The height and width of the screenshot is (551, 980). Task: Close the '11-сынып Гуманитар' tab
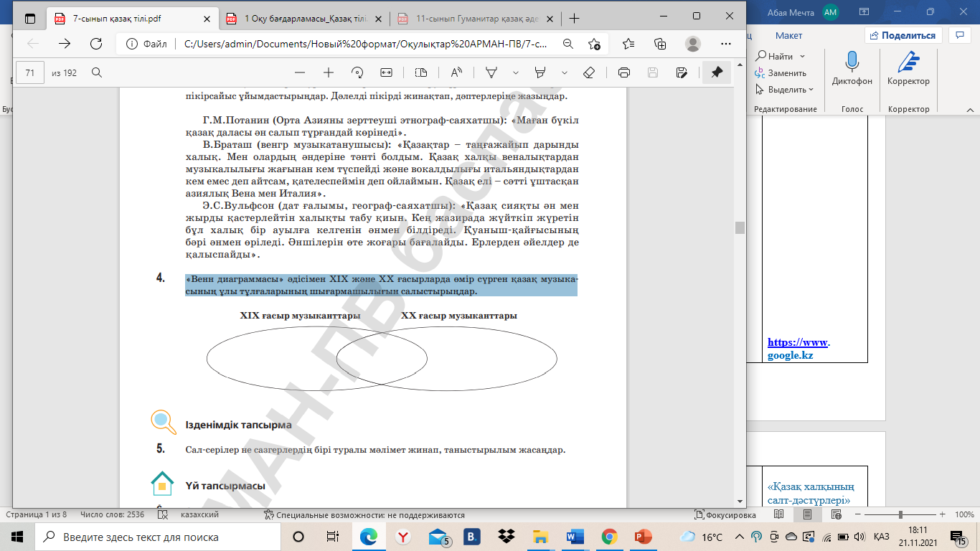point(550,19)
